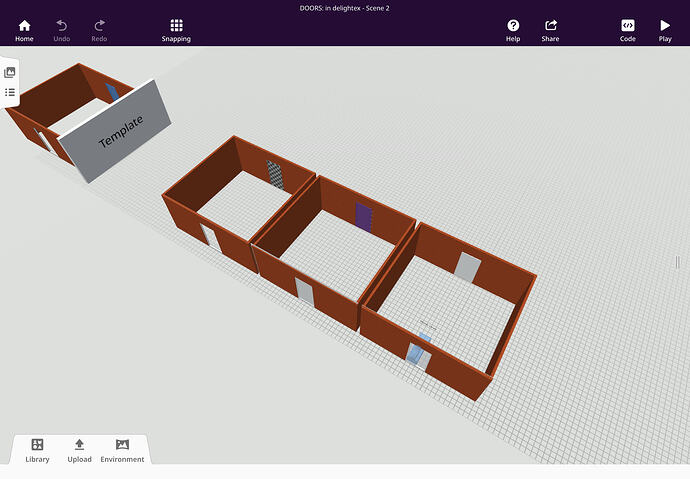Image resolution: width=690 pixels, height=479 pixels.
Task: Open the Library tab
Action: click(x=37, y=450)
